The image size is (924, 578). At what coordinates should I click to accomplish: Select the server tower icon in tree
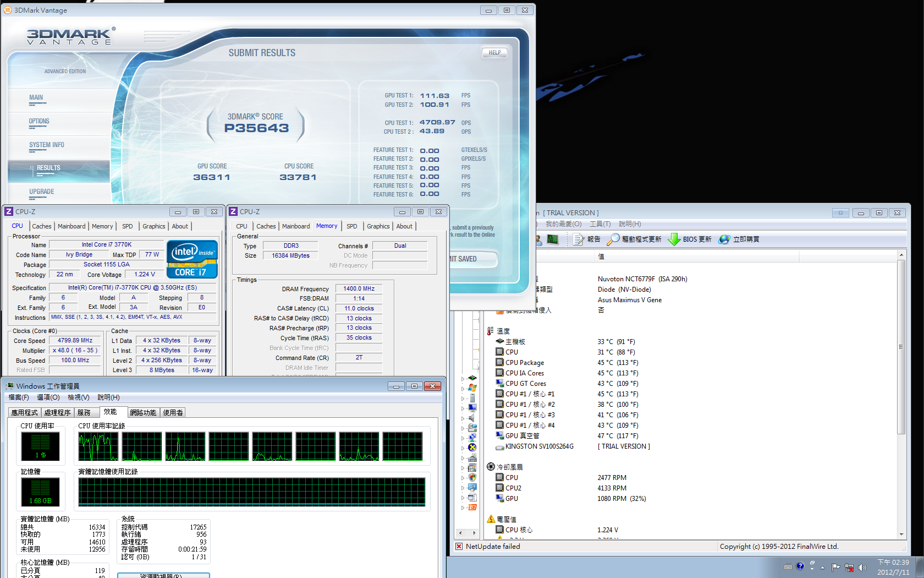coord(472,398)
